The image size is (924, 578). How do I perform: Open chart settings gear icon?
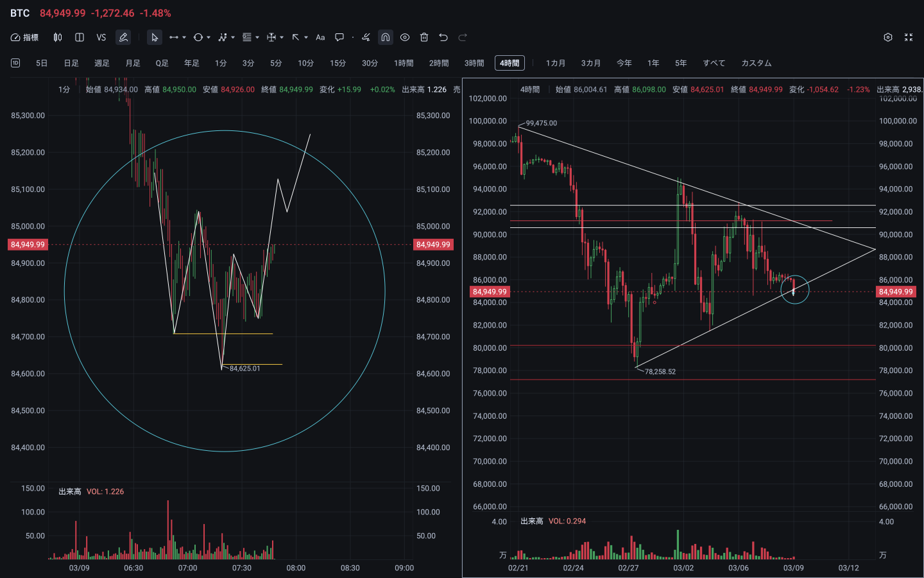[888, 37]
